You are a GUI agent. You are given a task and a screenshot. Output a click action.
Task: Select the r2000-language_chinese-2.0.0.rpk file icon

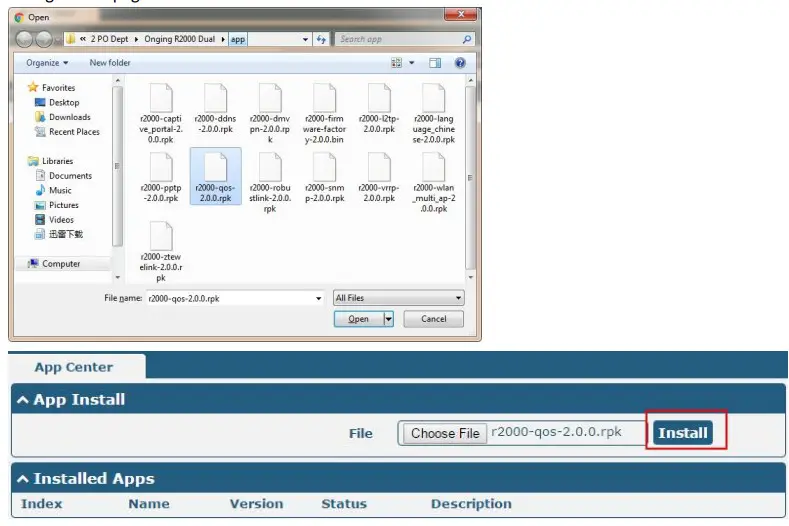click(x=434, y=98)
